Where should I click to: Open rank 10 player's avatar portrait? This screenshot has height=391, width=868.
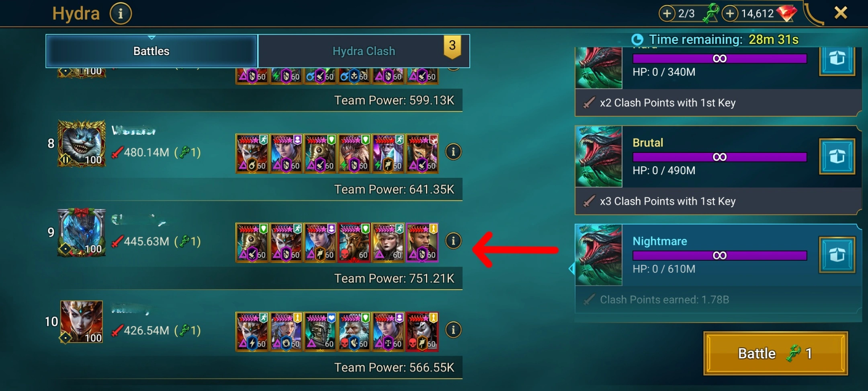tap(82, 322)
